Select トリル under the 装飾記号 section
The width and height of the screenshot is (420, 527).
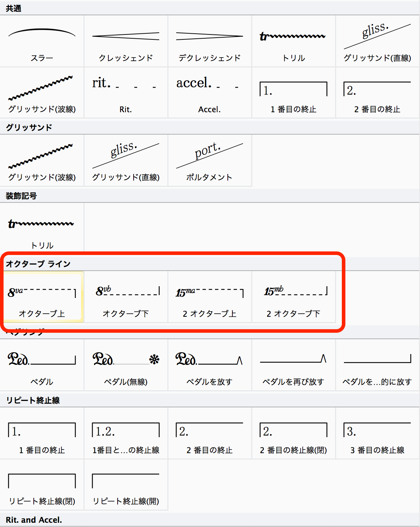[x=42, y=229]
